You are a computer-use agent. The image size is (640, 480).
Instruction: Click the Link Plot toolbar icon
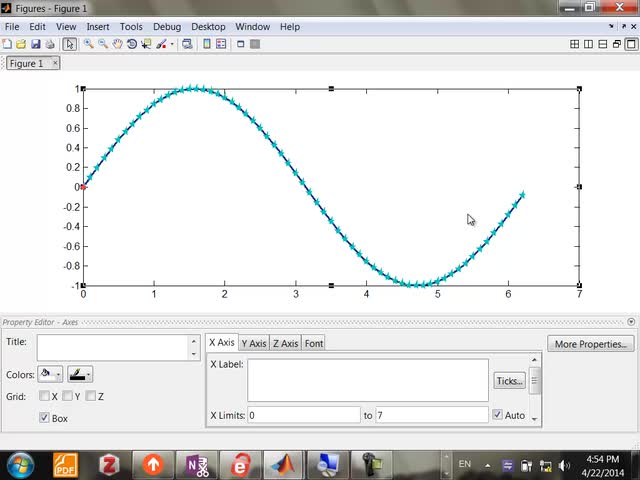(x=187, y=44)
